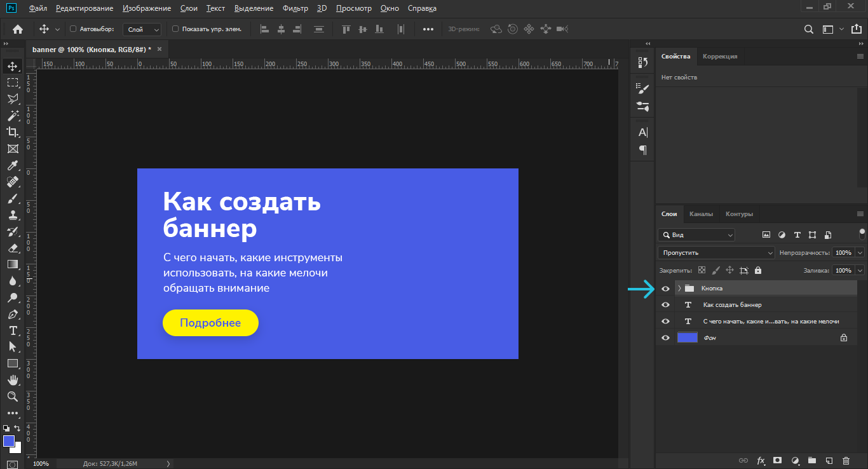
Task: Select the Brush tool
Action: [x=12, y=198]
